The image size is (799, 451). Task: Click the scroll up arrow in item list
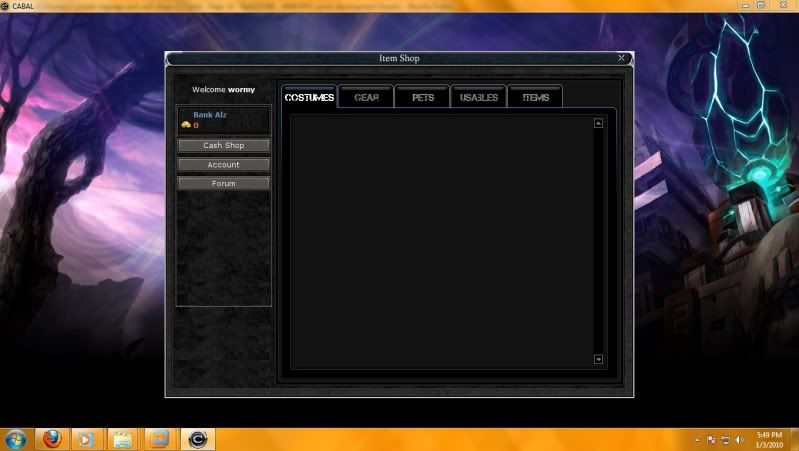pos(598,123)
